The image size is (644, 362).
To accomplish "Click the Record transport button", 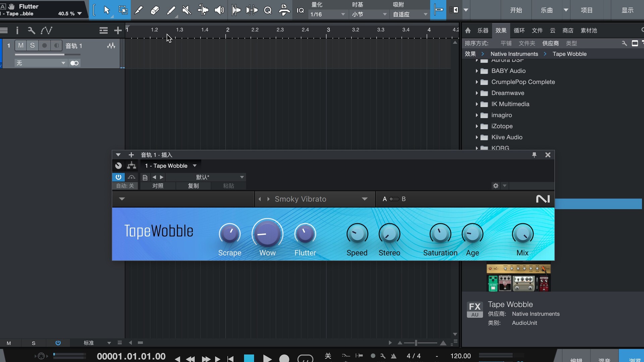I will tap(284, 358).
